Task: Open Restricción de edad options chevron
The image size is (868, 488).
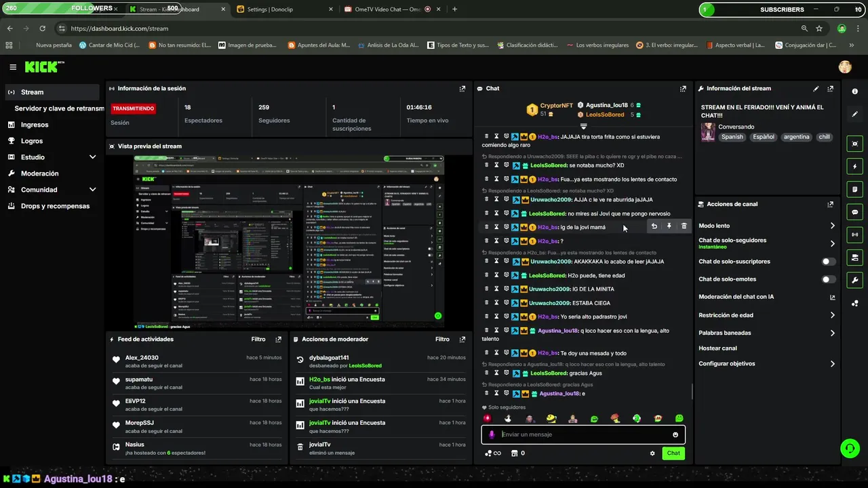Action: click(x=833, y=315)
